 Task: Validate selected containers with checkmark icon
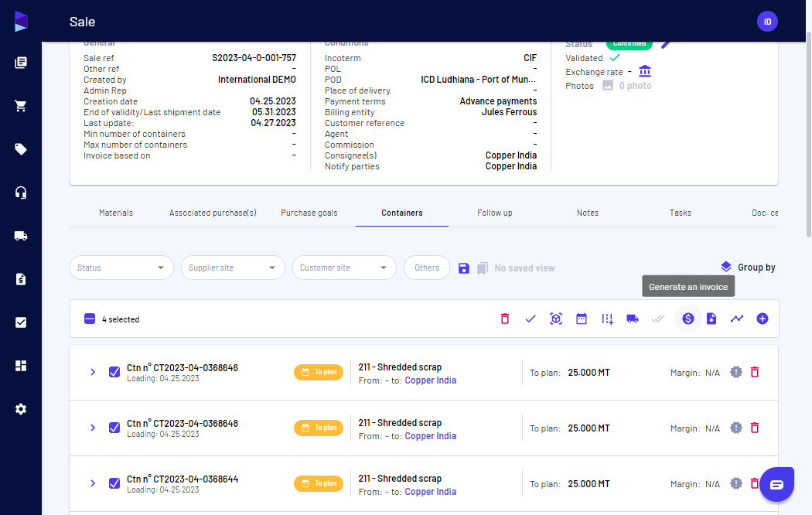[x=531, y=319]
